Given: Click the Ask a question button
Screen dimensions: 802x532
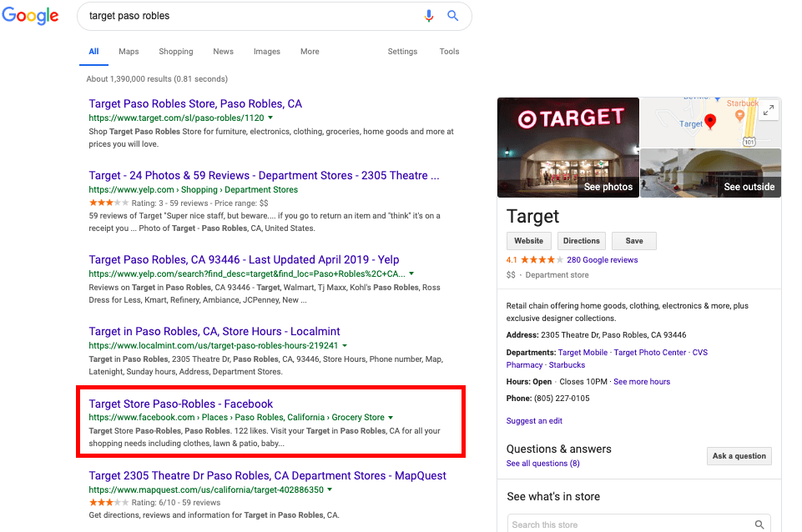Looking at the screenshot, I should 739,456.
